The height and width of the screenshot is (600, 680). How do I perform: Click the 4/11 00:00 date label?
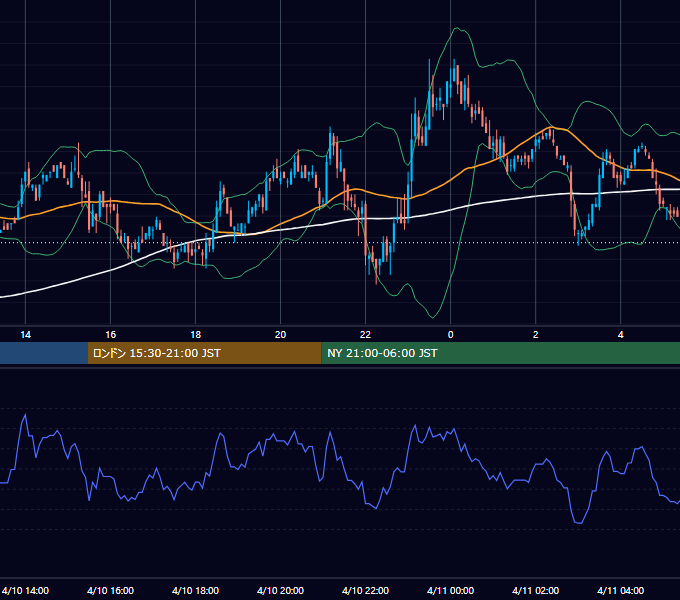coord(451,590)
